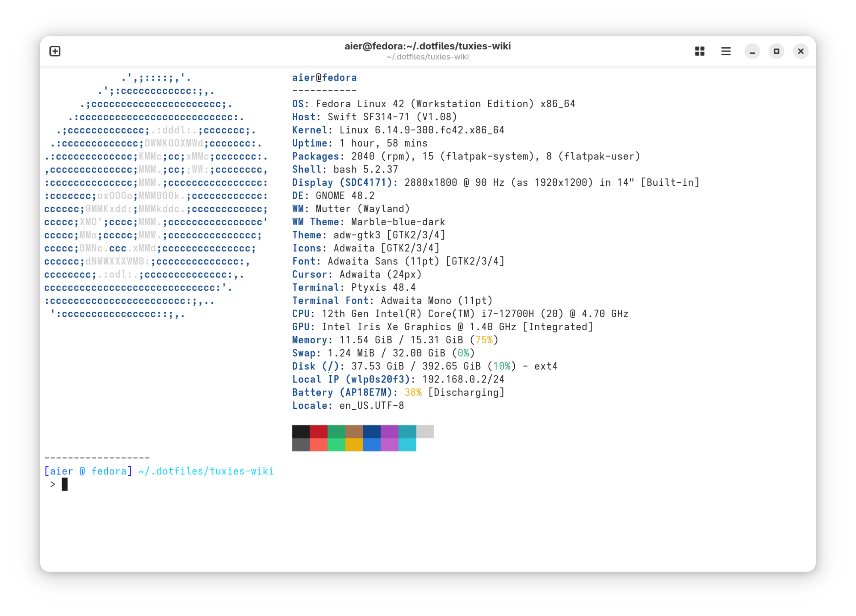Click the Shell line bash 5.2.37
This screenshot has width=856, height=616.
coord(345,169)
